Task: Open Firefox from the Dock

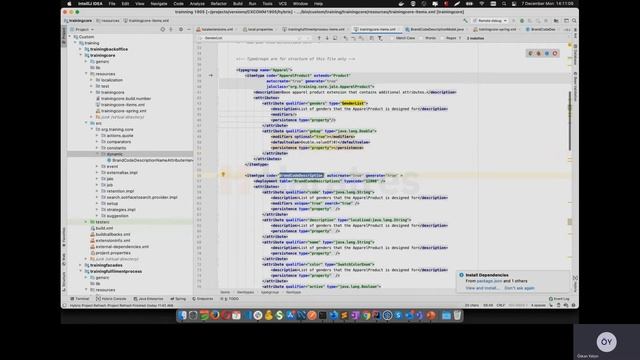Action: pyautogui.click(x=215, y=315)
